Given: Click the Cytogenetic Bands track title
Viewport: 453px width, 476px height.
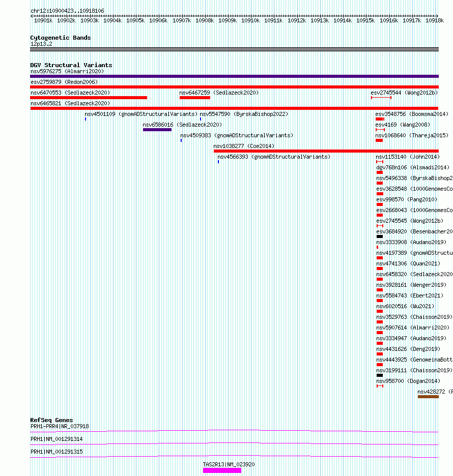Looking at the screenshot, I should coord(60,38).
